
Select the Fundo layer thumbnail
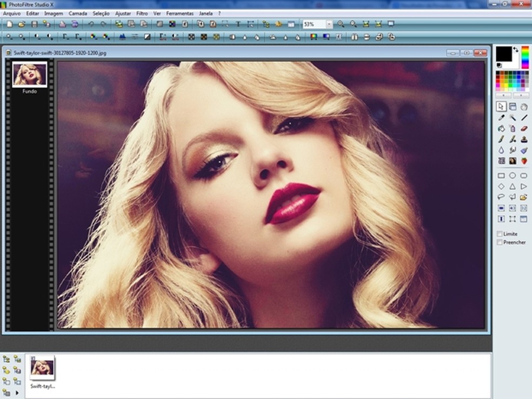pyautogui.click(x=30, y=74)
